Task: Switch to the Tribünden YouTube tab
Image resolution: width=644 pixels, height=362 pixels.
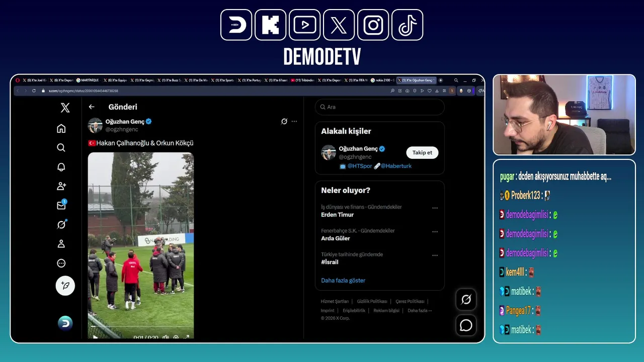Action: [x=302, y=80]
